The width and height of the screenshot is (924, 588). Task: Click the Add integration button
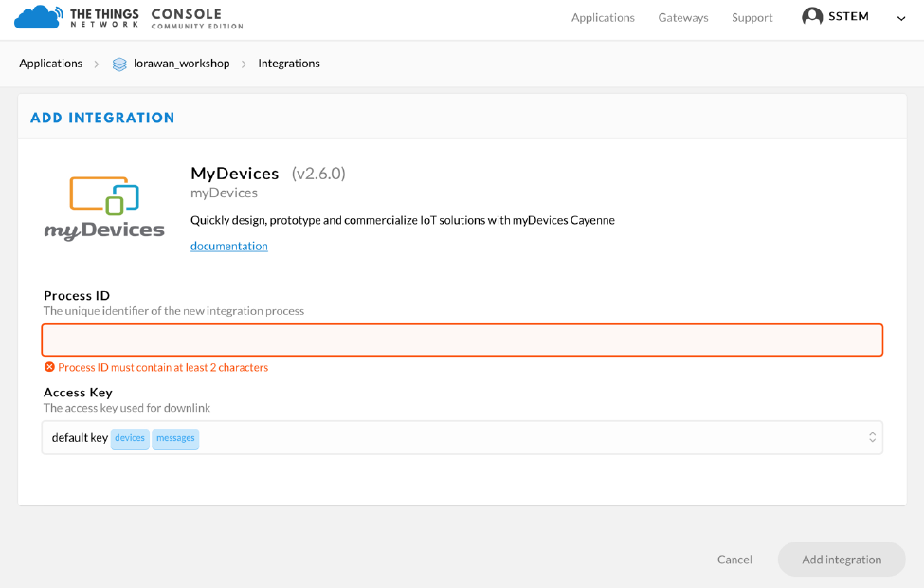[x=842, y=560]
